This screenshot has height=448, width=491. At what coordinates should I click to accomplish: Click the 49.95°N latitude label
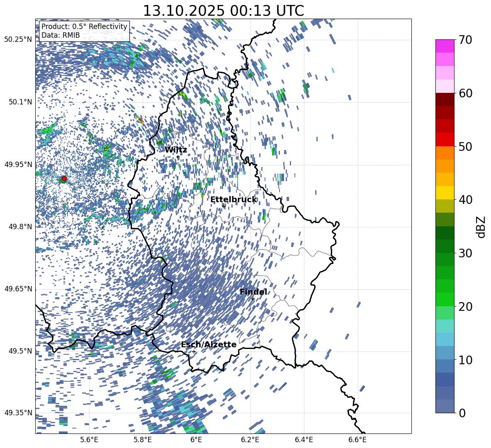point(18,164)
